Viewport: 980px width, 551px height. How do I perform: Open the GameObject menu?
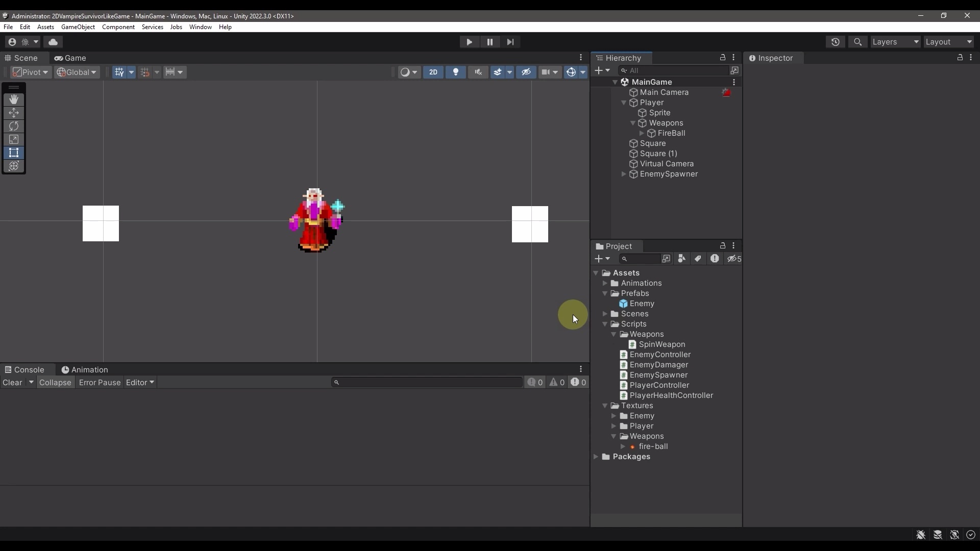click(78, 27)
